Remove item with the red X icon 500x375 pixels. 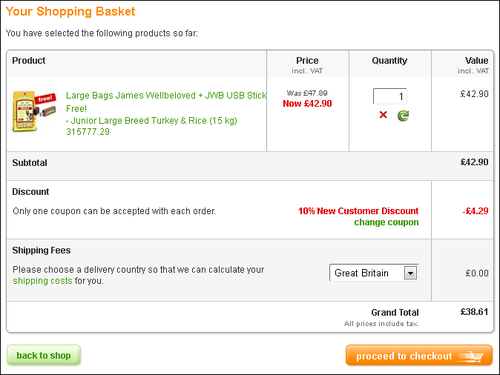coord(383,115)
